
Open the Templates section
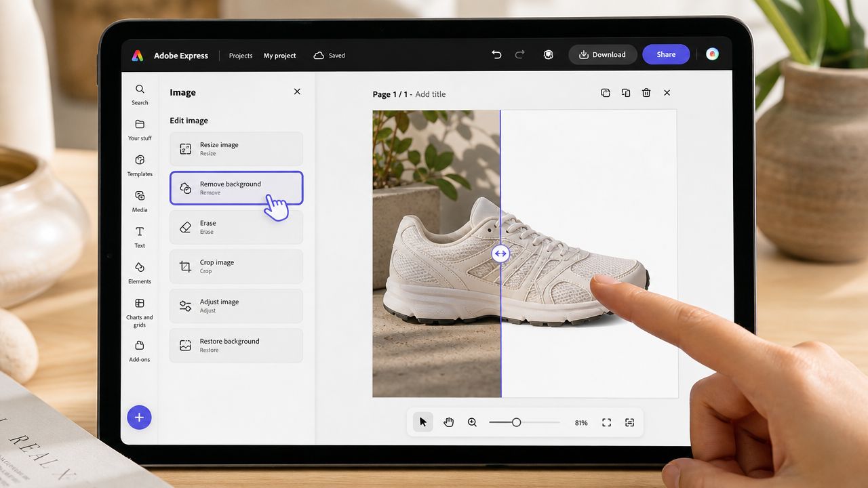(140, 165)
